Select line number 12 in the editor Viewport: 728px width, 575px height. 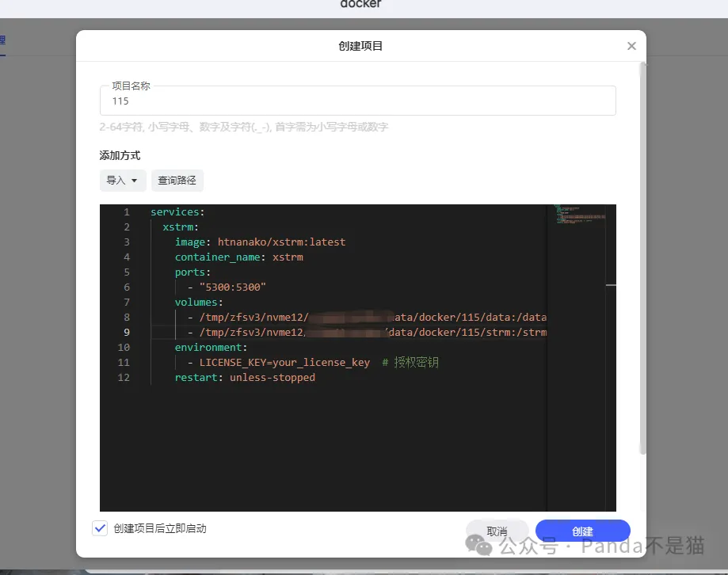click(124, 378)
